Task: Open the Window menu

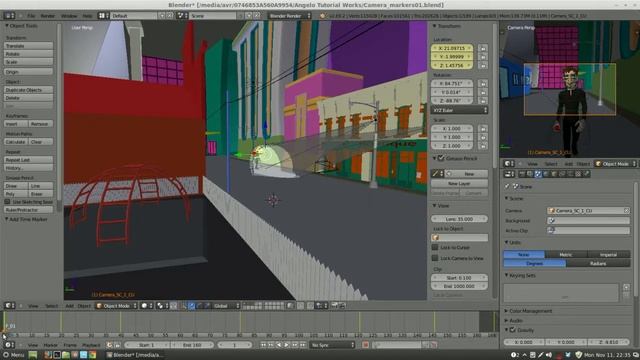Action: 69,16
